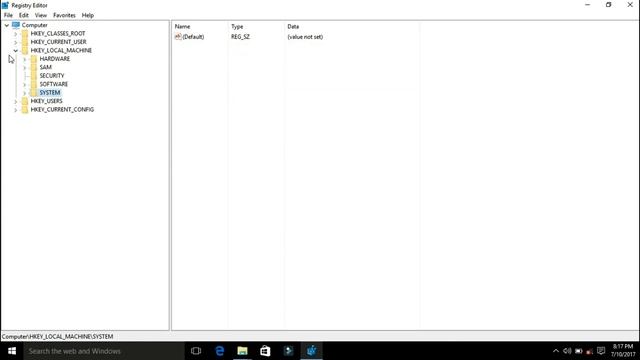This screenshot has height=360, width=640.
Task: Open the Windows Start menu
Action: tap(12, 351)
